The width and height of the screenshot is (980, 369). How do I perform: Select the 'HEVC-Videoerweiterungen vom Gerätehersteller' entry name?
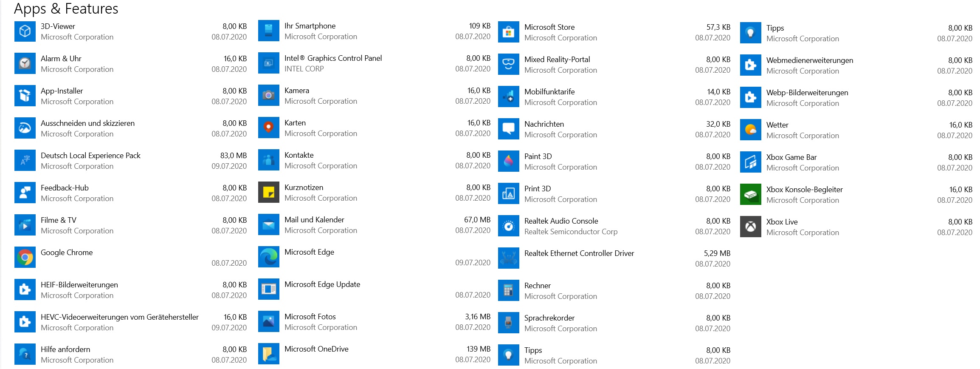point(120,317)
